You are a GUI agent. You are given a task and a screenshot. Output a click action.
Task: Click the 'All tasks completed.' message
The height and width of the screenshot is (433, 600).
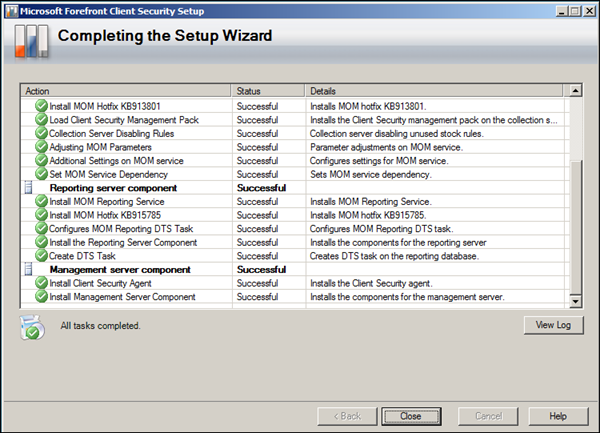click(100, 326)
